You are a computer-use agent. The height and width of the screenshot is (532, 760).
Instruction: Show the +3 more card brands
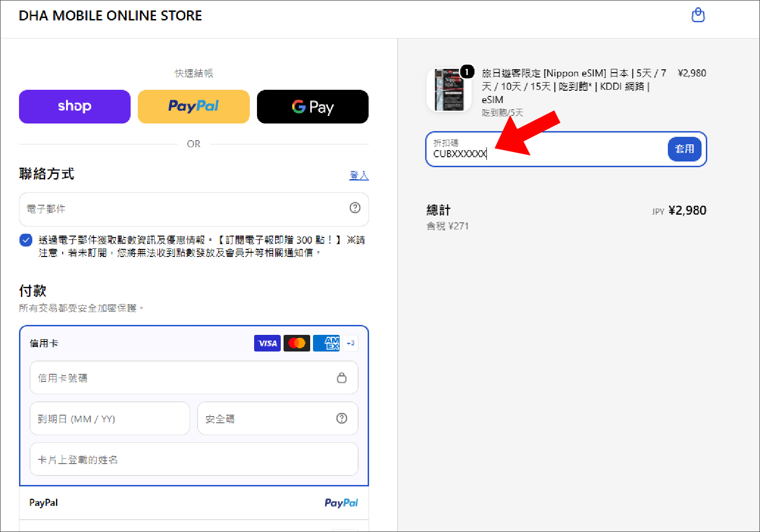click(x=351, y=343)
